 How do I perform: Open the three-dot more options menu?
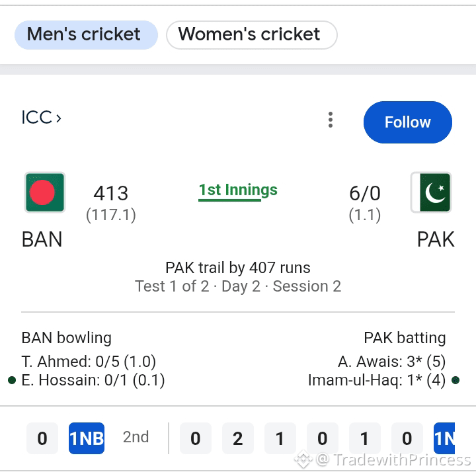[331, 120]
